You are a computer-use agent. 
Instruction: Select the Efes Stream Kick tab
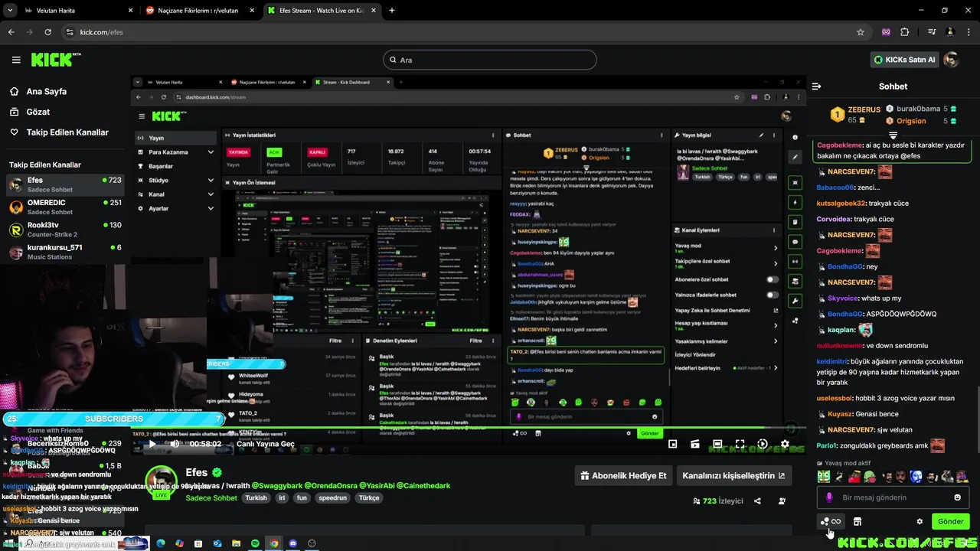322,11
